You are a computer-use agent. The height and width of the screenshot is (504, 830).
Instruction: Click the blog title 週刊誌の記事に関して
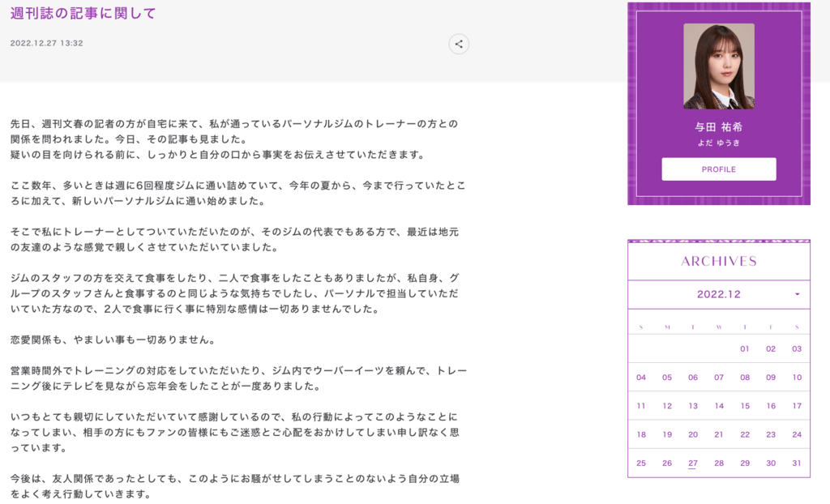[x=83, y=13]
